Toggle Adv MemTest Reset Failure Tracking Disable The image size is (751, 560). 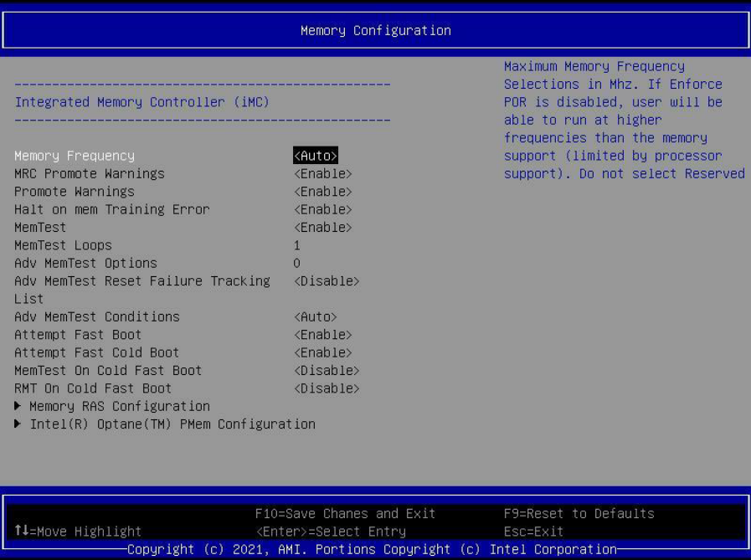327,281
